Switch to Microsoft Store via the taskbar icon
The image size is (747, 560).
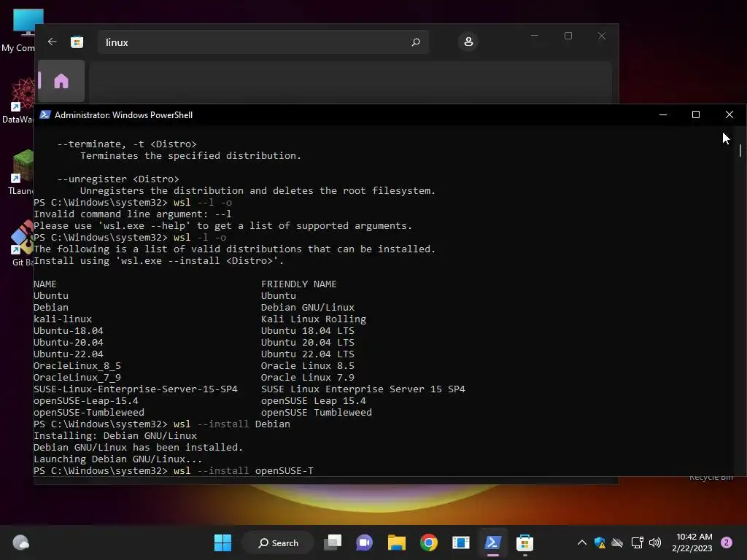click(x=525, y=542)
